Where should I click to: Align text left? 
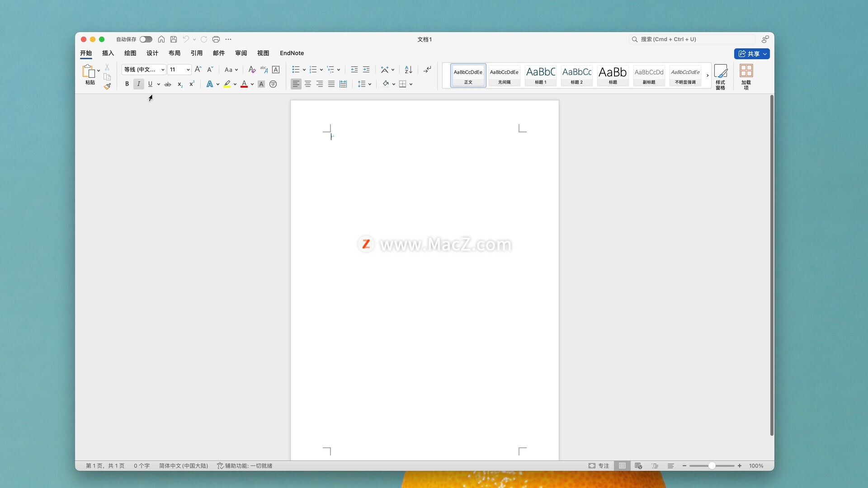click(296, 84)
